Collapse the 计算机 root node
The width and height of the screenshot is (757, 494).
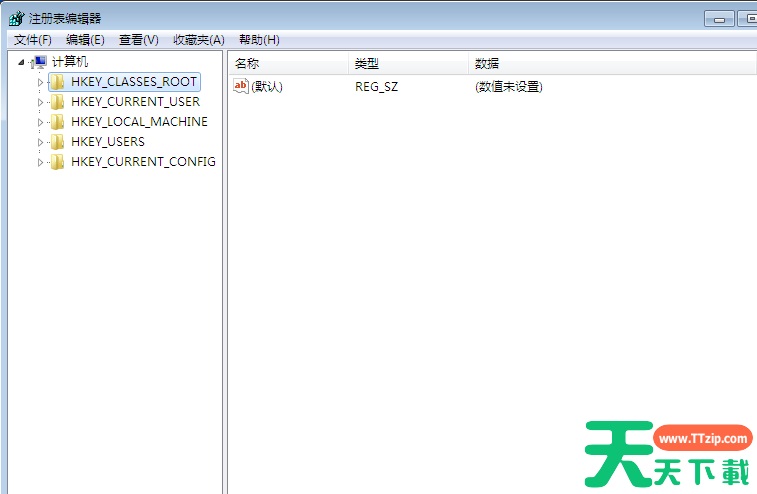point(21,62)
